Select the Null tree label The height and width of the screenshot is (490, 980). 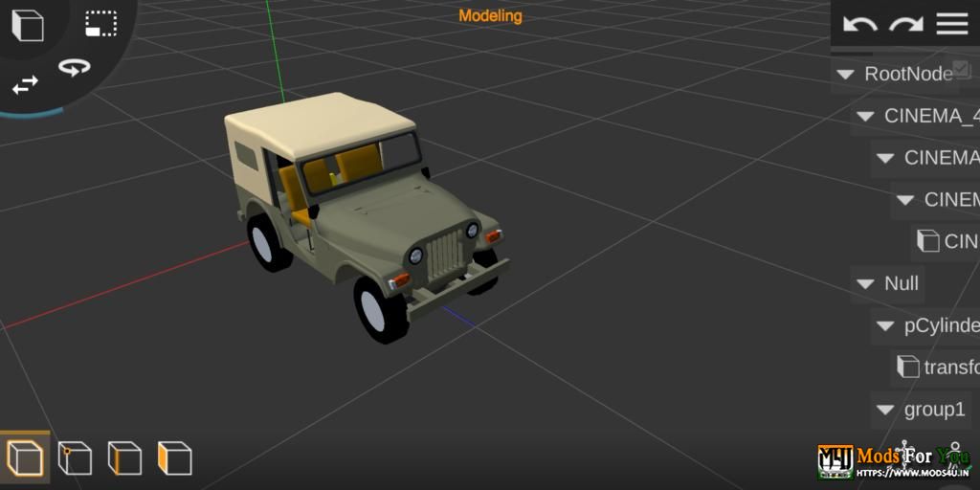pyautogui.click(x=902, y=283)
